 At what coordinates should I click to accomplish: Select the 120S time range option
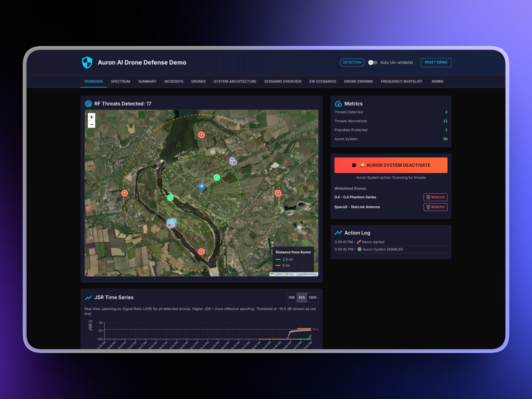click(x=313, y=297)
